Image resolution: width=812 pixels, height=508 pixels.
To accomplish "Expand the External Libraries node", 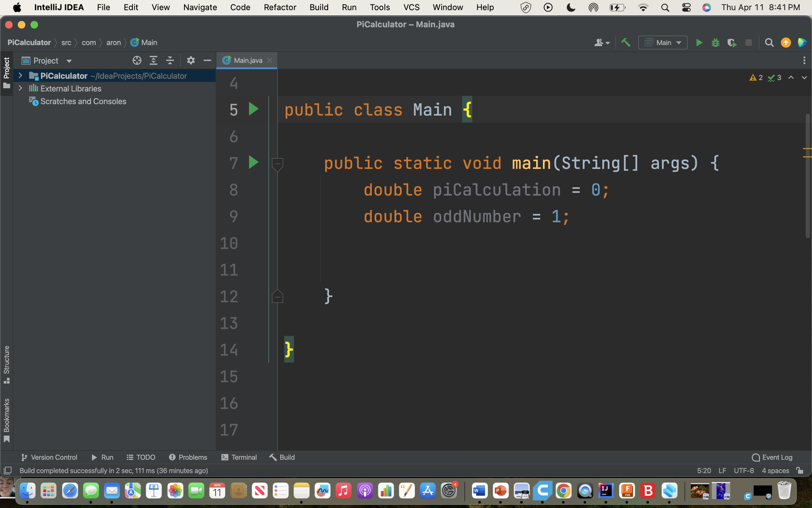I will (x=20, y=88).
